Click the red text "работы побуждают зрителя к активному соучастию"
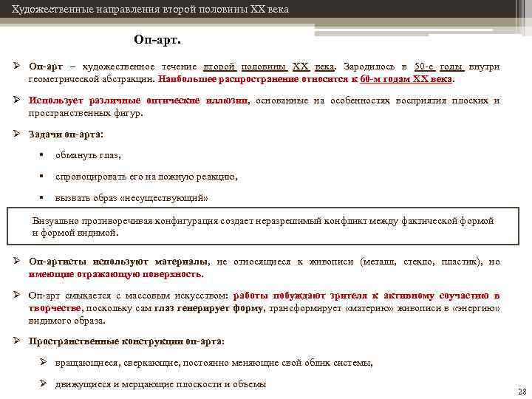 click(x=361, y=296)
